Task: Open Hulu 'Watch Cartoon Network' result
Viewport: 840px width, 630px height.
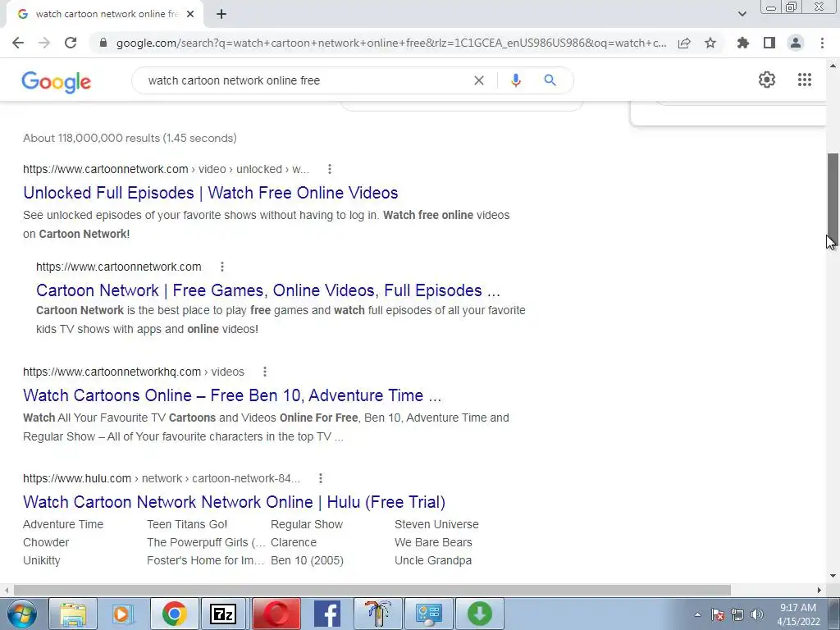Action: [x=234, y=502]
